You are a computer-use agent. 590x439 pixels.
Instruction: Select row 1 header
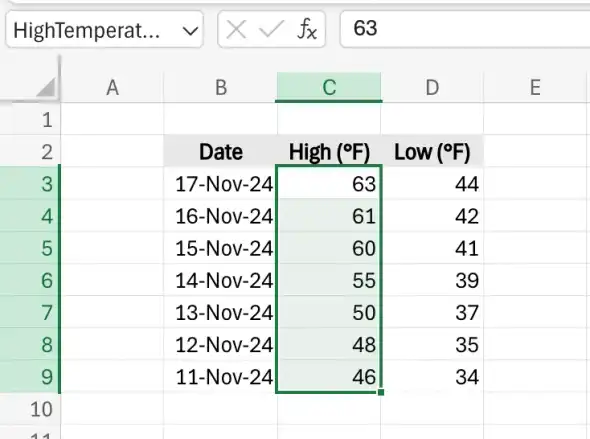pos(30,119)
